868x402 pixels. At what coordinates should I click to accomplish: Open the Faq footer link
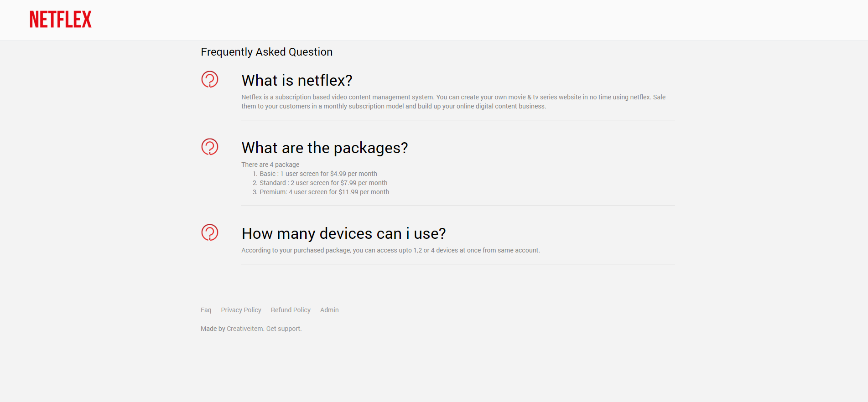(206, 310)
